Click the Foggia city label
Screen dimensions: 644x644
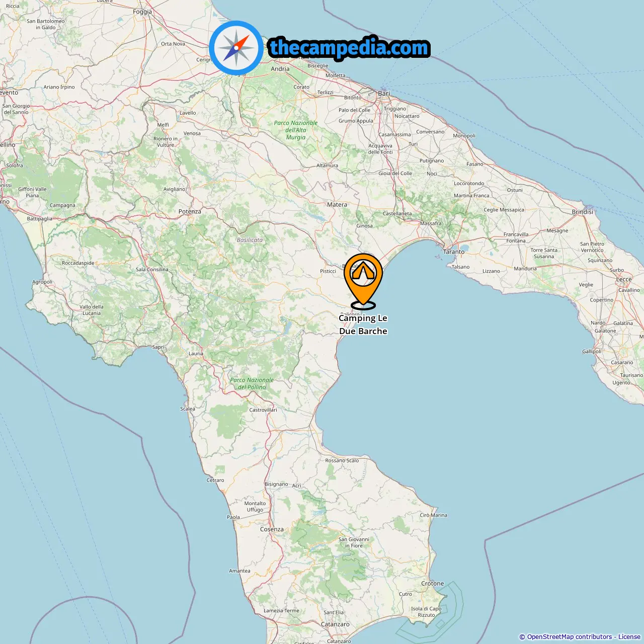[x=142, y=12]
